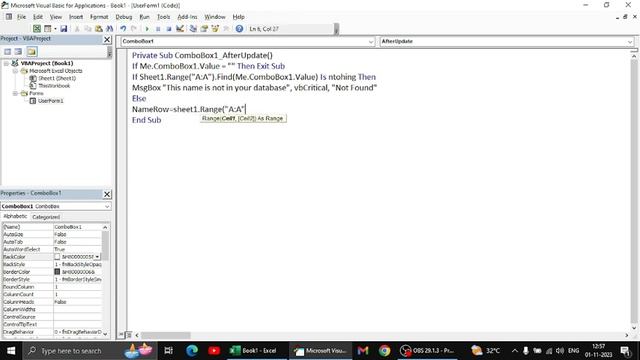Viewport: 640px width, 360px height.
Task: Open the BackColor value dropdown arrow
Action: pos(97,257)
